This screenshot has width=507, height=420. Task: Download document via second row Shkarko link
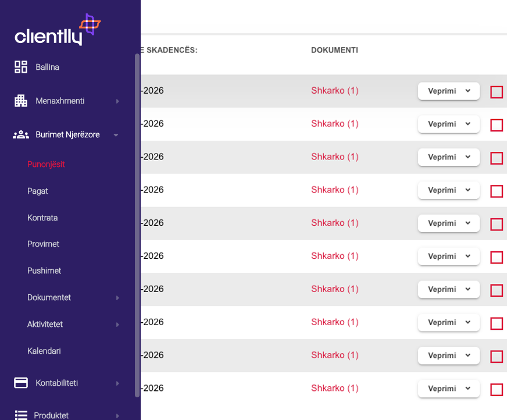point(334,123)
